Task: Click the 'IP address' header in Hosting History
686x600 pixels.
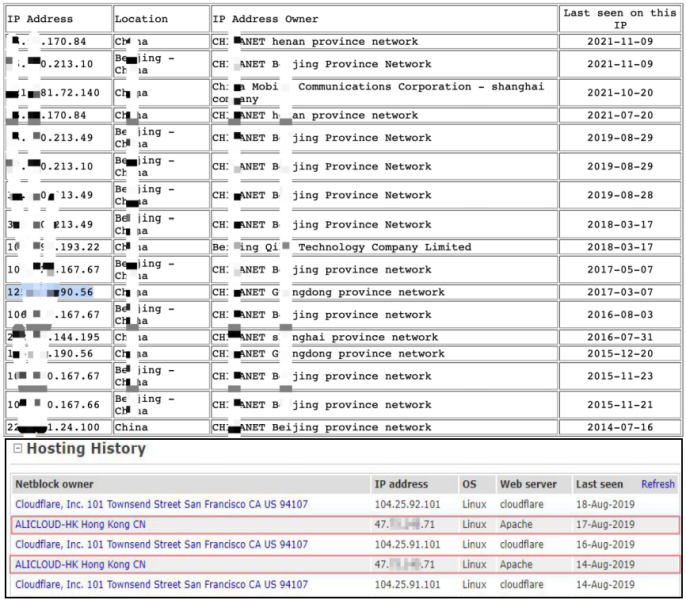Action: pyautogui.click(x=401, y=484)
